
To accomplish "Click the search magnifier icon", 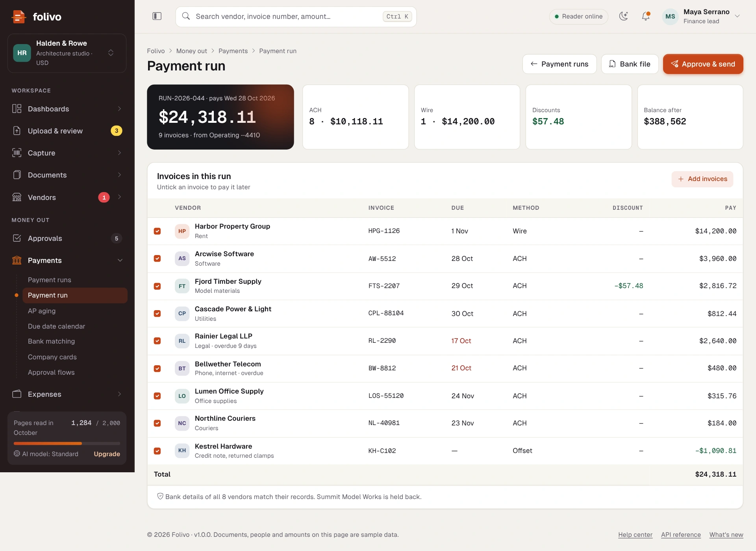I will 186,16.
